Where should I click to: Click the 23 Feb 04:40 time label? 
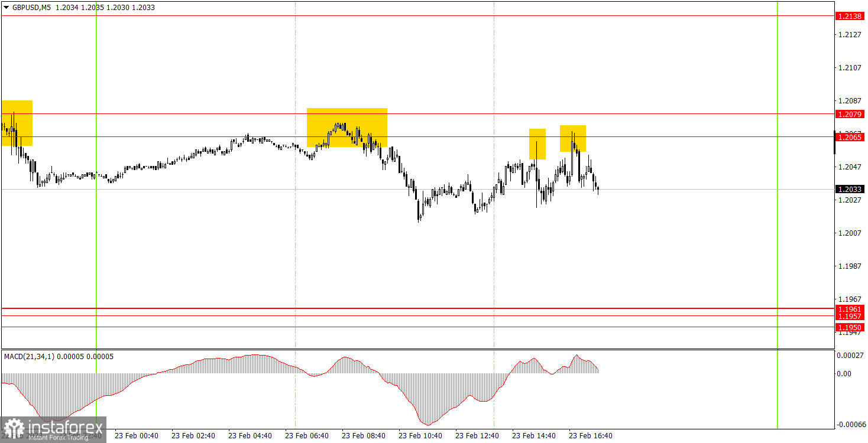point(250,436)
